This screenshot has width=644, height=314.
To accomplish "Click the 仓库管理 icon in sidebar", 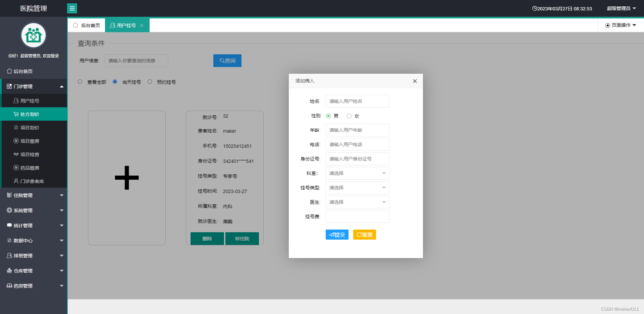I will (x=9, y=270).
